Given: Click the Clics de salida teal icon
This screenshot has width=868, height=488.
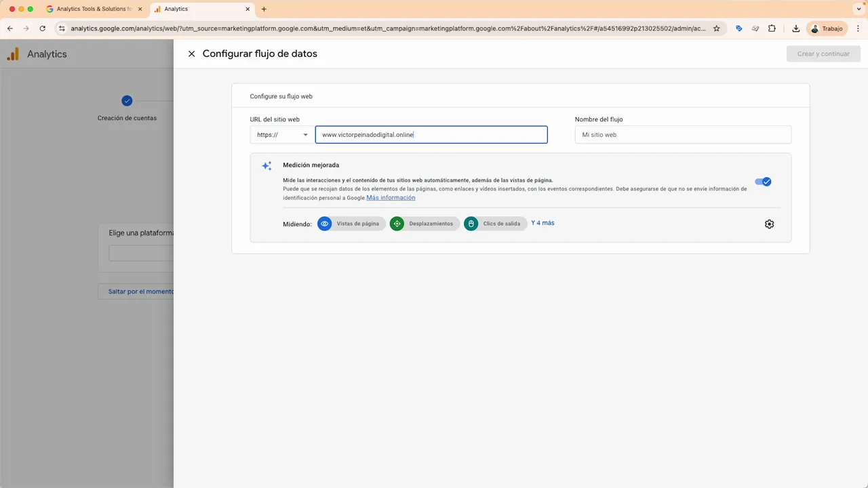Looking at the screenshot, I should tap(471, 224).
